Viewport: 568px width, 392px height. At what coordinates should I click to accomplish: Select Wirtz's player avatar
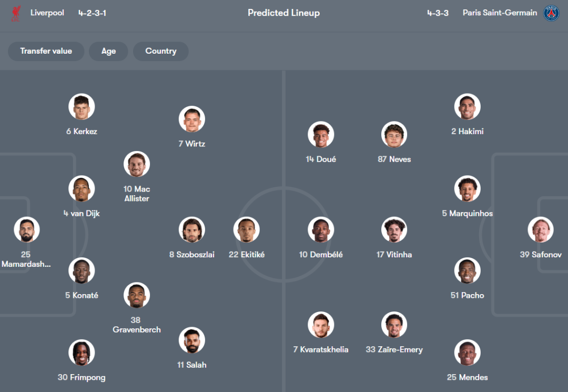tap(191, 119)
